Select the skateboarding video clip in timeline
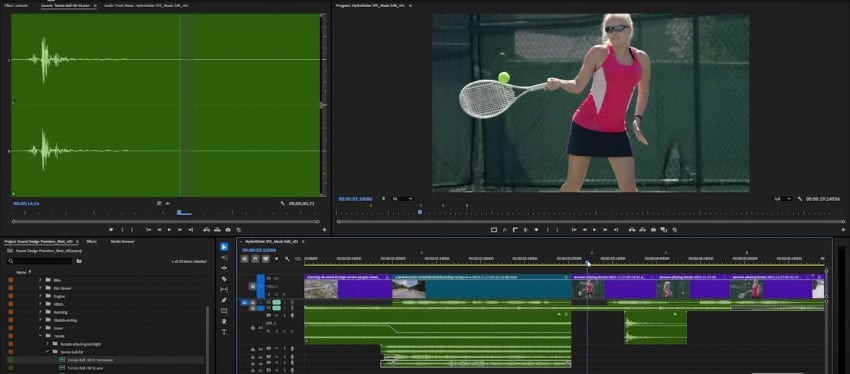This screenshot has height=374, width=850. point(481,286)
